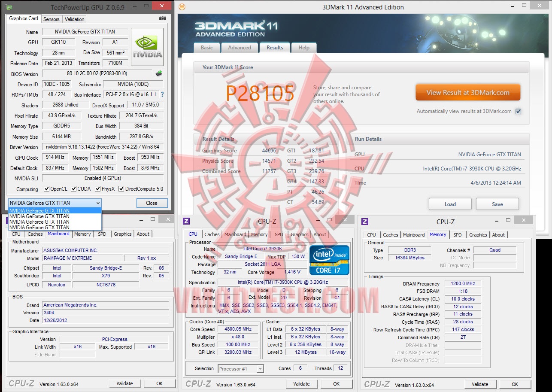Click the Intel Core i7 logo in CPU-Z

329,260
